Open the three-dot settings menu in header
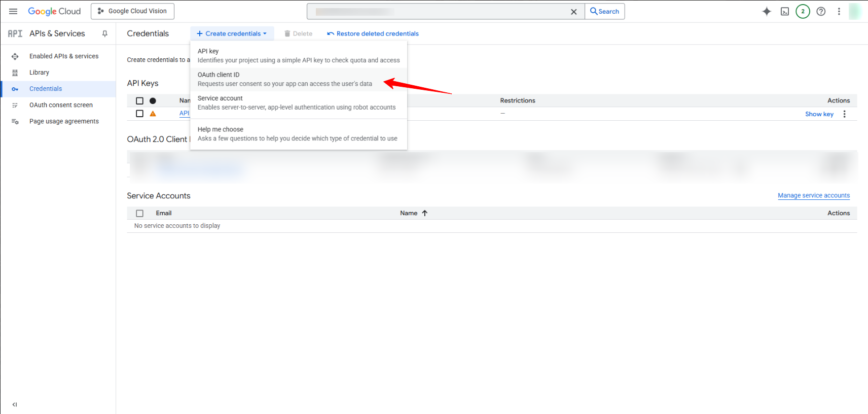 (839, 11)
